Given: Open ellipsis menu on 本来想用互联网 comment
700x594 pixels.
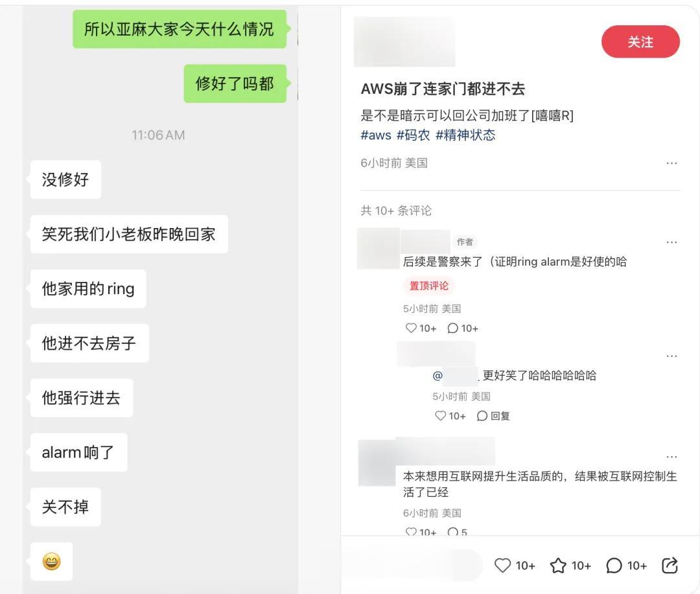Looking at the screenshot, I should [x=671, y=457].
